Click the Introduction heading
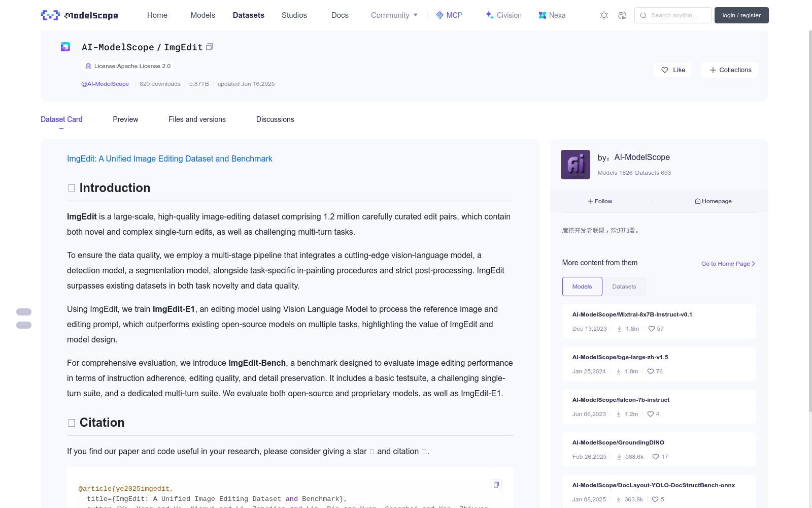Screen dimensions: 812x508 click(115, 188)
